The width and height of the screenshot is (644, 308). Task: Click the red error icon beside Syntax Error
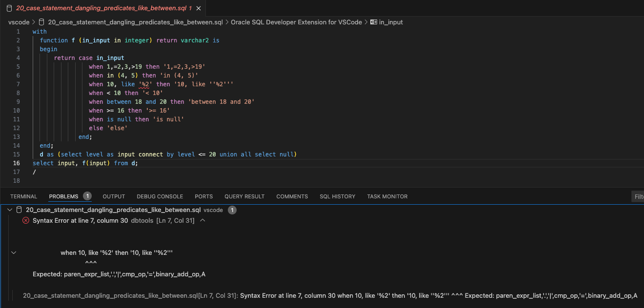pyautogui.click(x=25, y=220)
